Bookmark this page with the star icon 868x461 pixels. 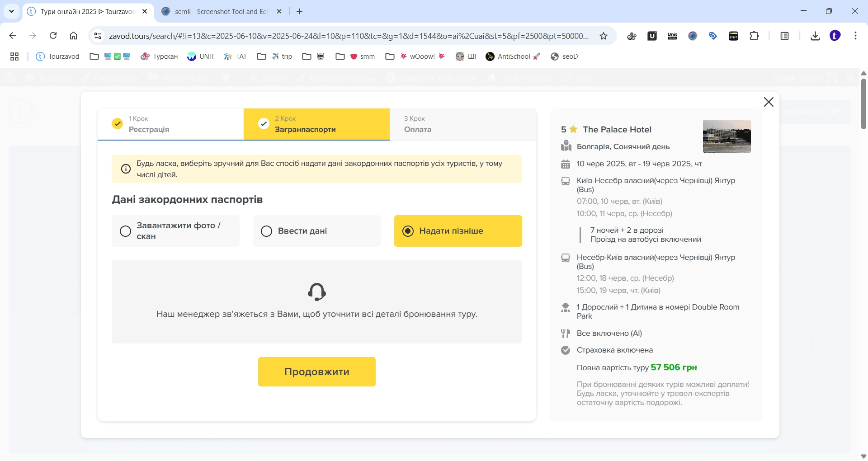(x=604, y=36)
